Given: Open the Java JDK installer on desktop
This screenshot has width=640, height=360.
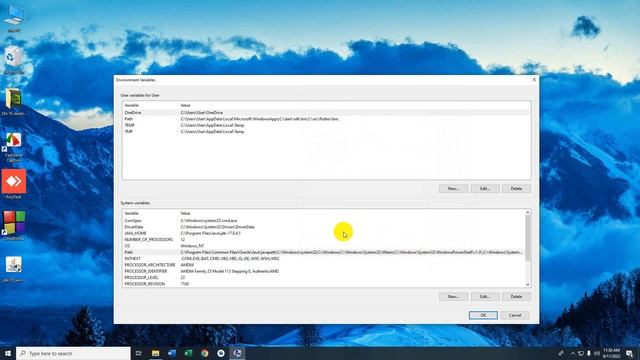Looking at the screenshot, I should (x=13, y=269).
